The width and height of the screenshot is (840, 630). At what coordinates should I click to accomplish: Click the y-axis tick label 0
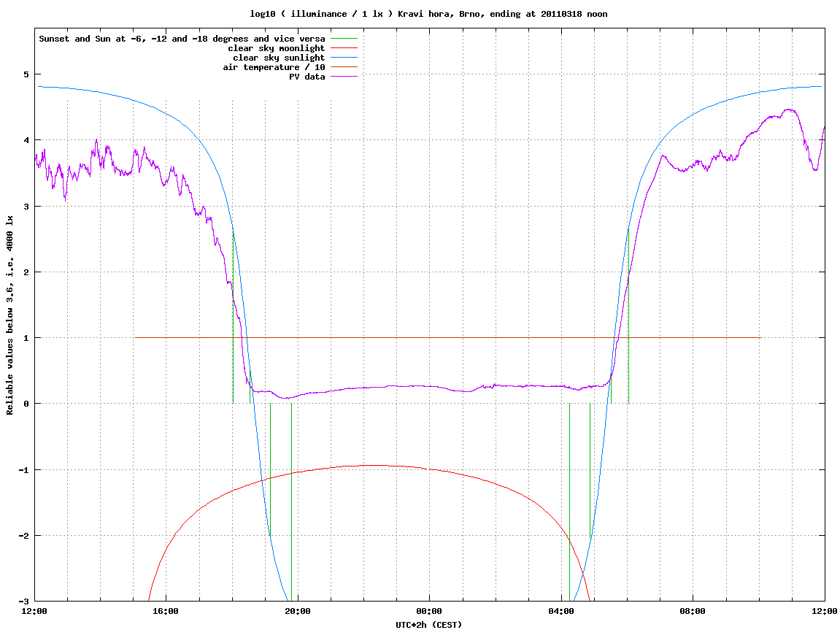coord(26,404)
